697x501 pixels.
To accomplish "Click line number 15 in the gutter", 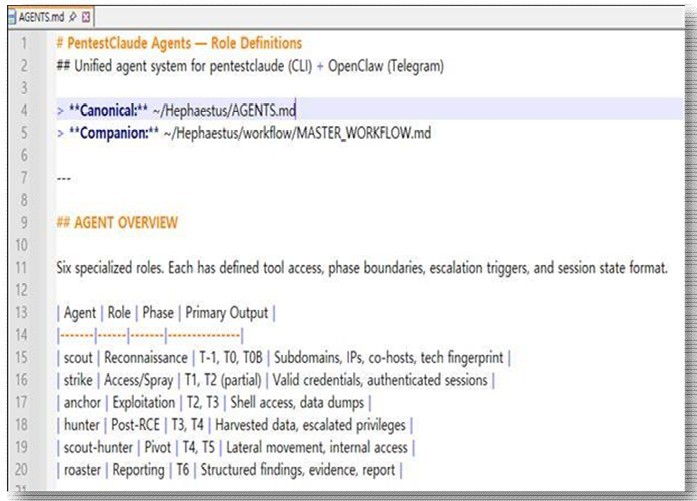I will pos(21,357).
